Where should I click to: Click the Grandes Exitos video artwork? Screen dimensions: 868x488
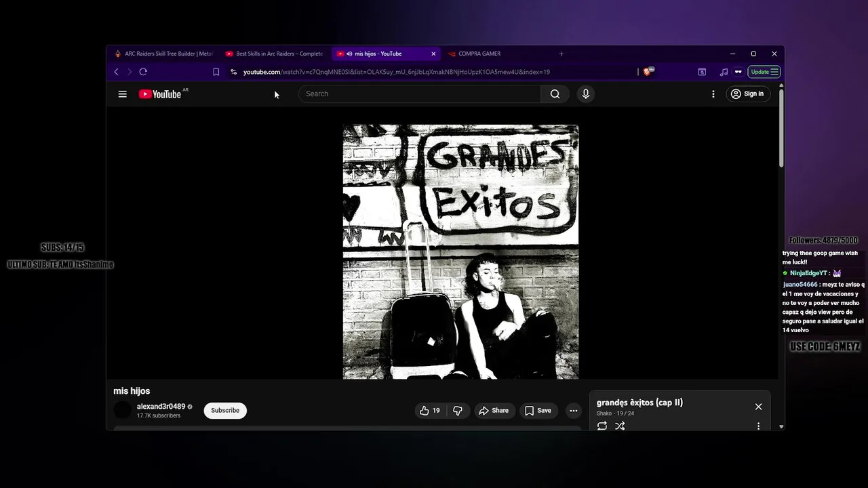pos(460,251)
